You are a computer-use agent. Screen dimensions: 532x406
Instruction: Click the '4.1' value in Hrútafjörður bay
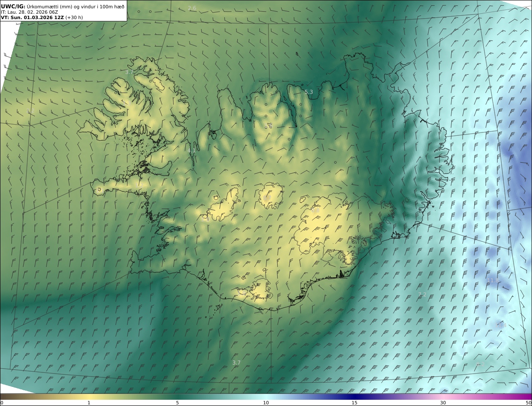192,151
